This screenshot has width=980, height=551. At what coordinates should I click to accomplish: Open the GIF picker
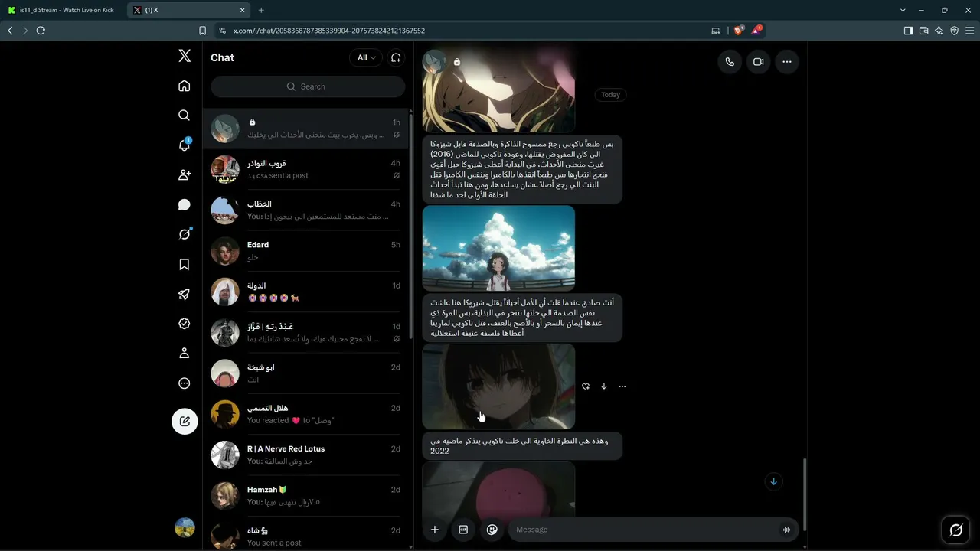pos(463,530)
